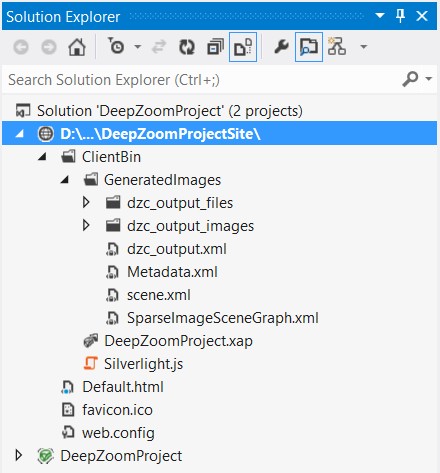Open the Window Position dropdown in title bar

[380, 15]
